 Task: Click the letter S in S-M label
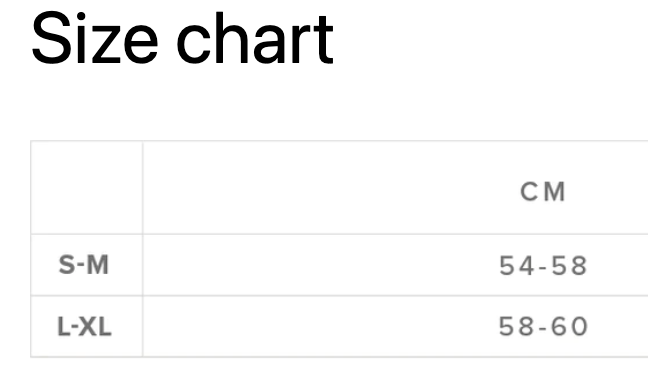click(x=67, y=265)
